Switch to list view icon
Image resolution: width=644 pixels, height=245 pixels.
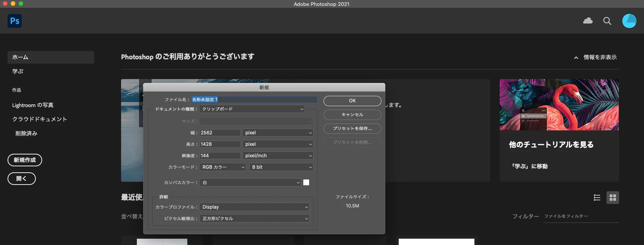pos(597,198)
